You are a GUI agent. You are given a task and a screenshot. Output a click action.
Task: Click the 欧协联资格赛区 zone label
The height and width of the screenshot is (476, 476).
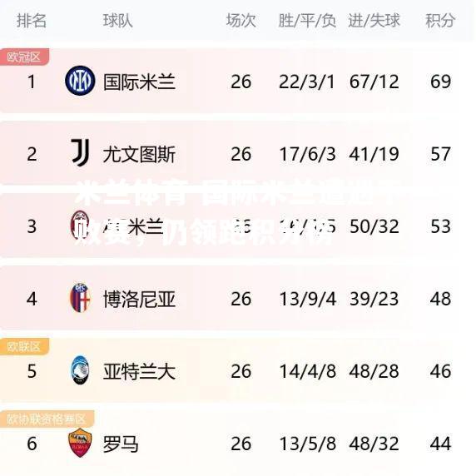[x=47, y=419]
